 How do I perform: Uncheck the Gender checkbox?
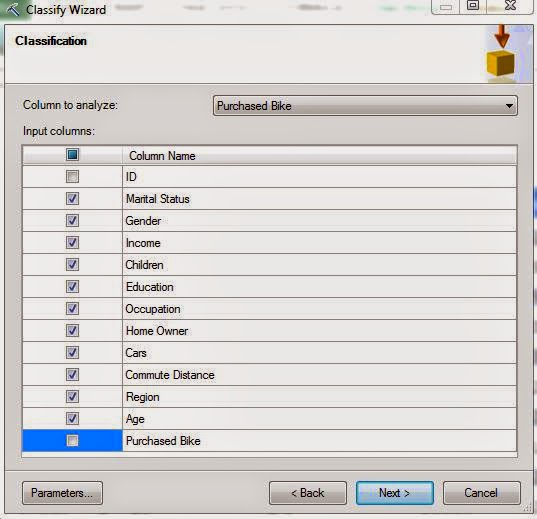(x=72, y=221)
